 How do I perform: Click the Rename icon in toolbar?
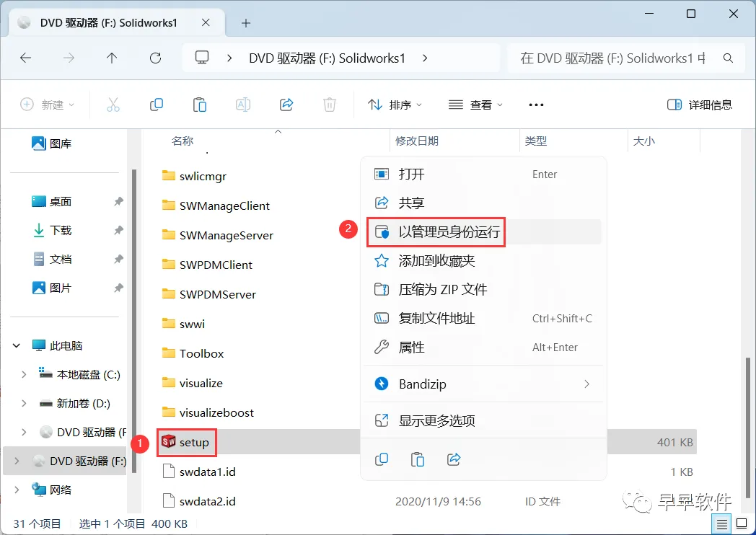243,105
